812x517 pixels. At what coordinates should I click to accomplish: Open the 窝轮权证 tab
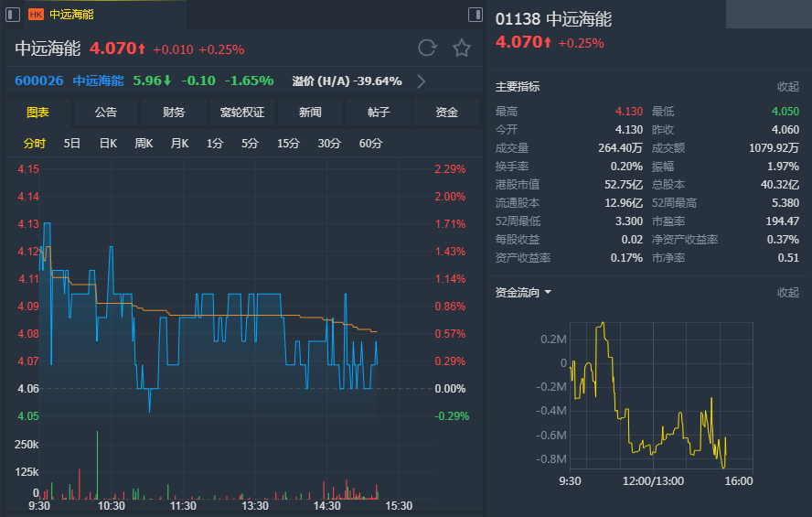pos(241,113)
